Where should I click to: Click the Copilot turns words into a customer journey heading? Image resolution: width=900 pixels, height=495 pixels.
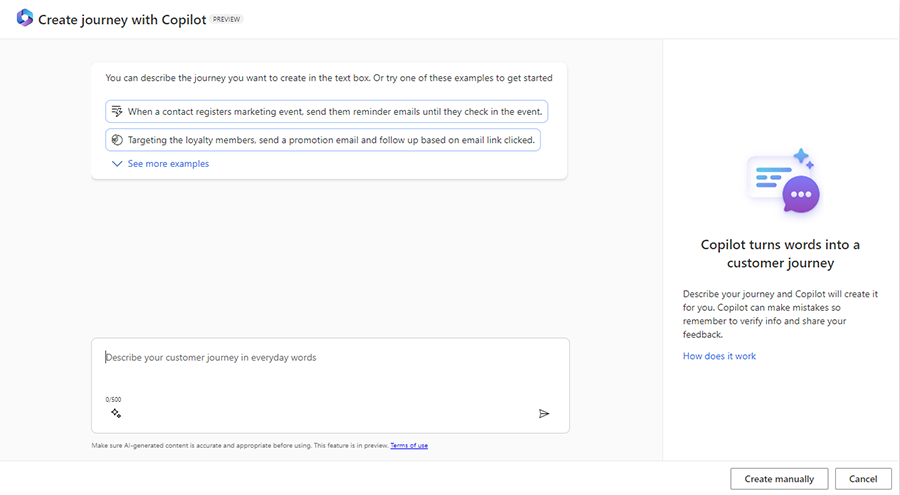point(780,254)
